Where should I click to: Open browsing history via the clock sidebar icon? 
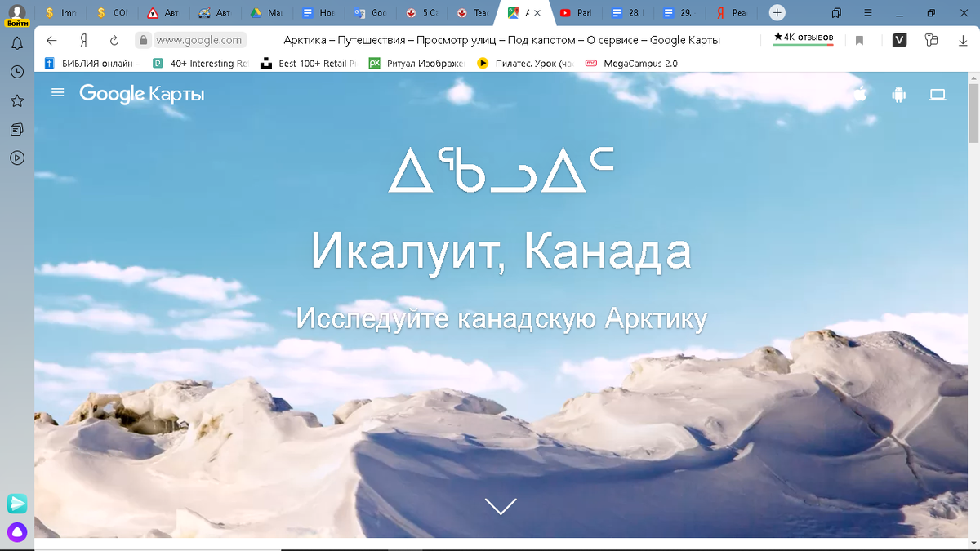pos(16,72)
